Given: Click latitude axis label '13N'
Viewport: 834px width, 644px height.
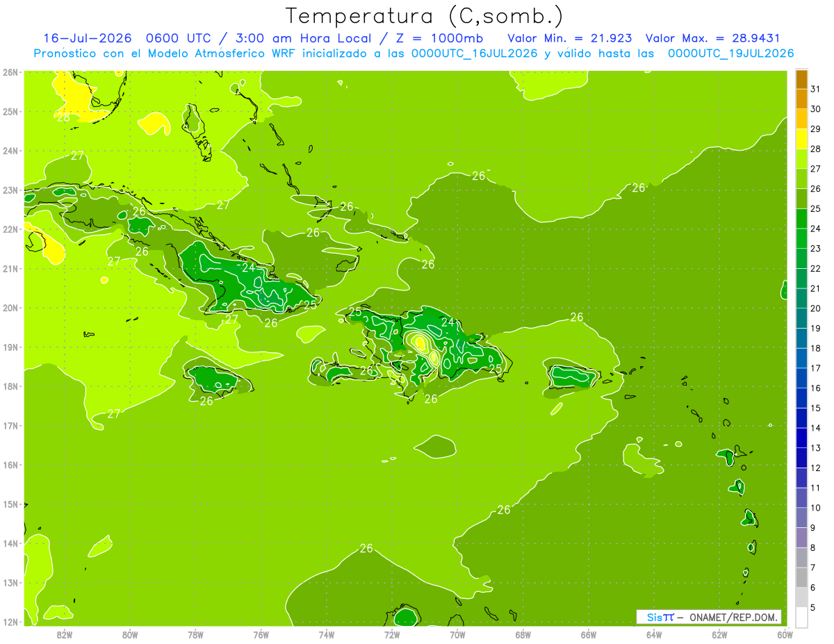Looking at the screenshot, I should (x=10, y=582).
